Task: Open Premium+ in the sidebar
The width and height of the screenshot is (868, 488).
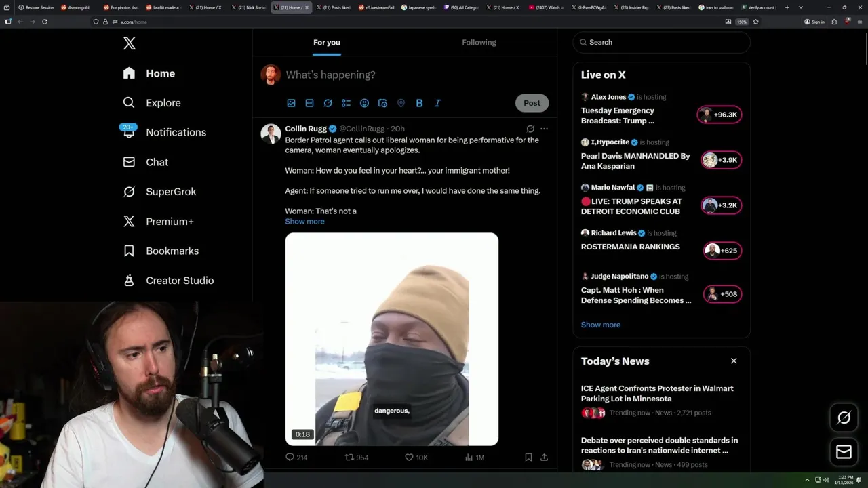Action: click(x=159, y=221)
